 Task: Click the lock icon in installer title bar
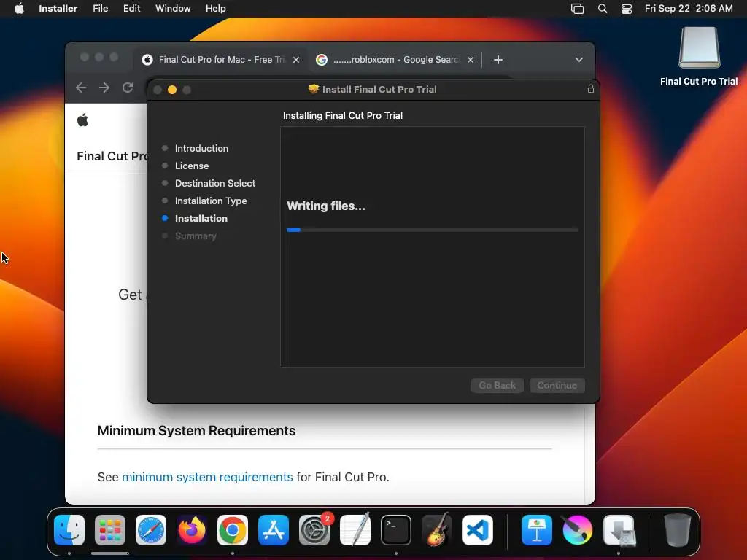(591, 88)
